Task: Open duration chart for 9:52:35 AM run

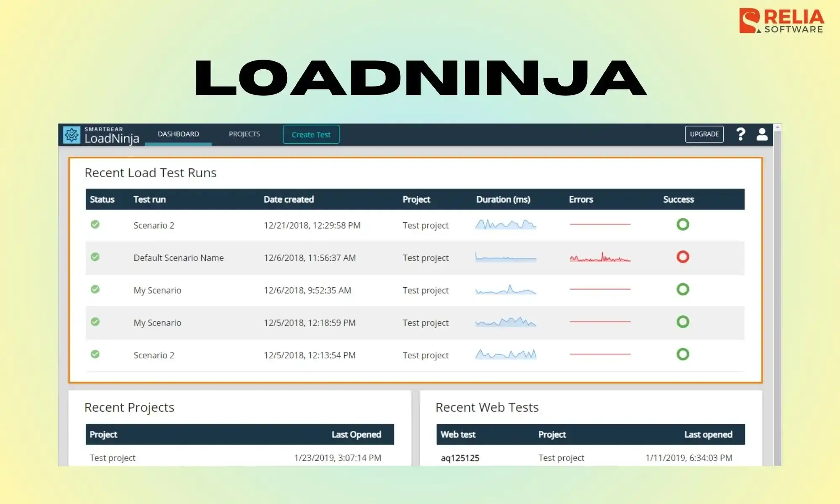Action: click(x=506, y=289)
